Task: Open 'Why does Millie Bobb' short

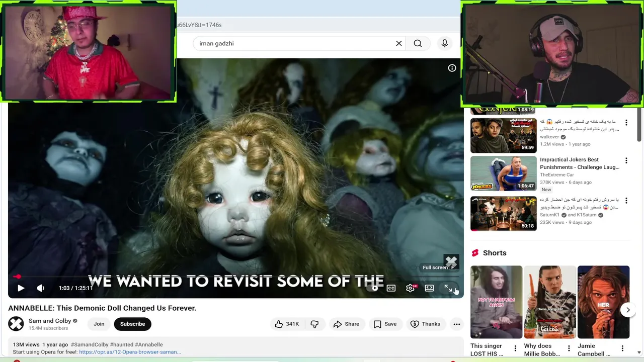Action: click(x=550, y=302)
